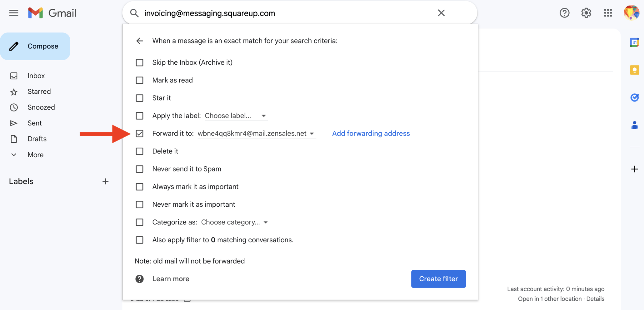Click the Compose button
The image size is (644, 310).
pyautogui.click(x=35, y=46)
